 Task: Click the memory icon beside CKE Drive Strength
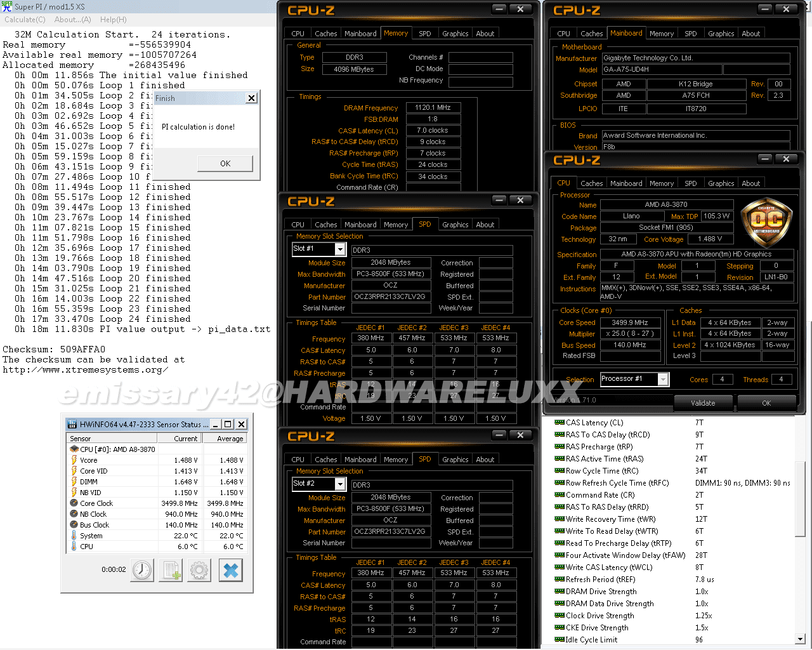pyautogui.click(x=560, y=627)
